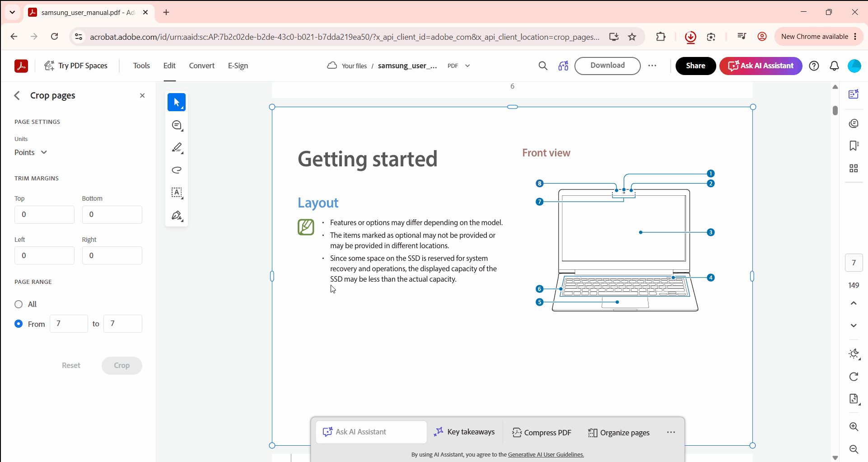Viewport: 868px width, 462px height.
Task: Open the more options ellipsis in header
Action: [652, 66]
